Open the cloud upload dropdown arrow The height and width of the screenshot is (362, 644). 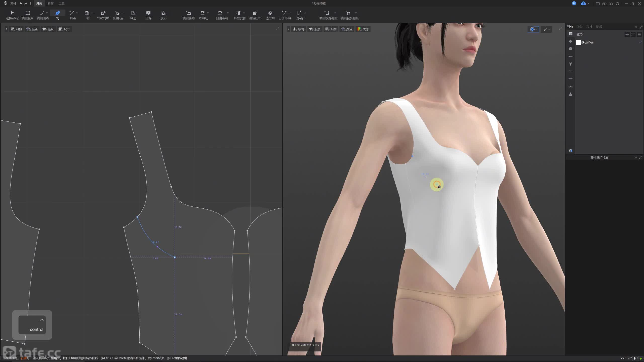588,4
